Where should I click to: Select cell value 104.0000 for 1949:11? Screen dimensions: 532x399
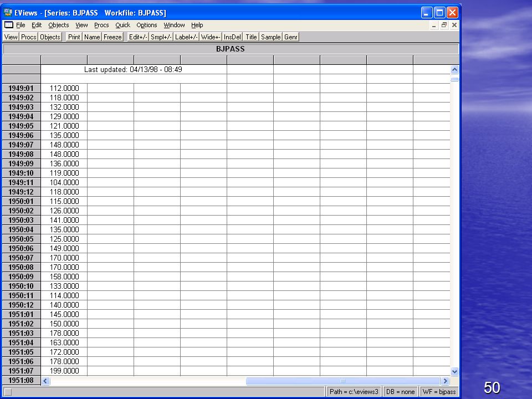click(64, 182)
